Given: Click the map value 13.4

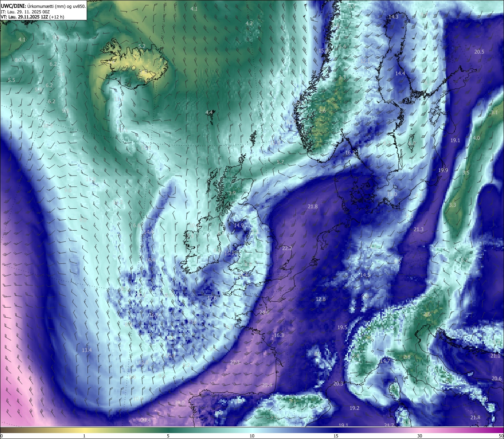Looking at the screenshot, I should pos(87,350).
